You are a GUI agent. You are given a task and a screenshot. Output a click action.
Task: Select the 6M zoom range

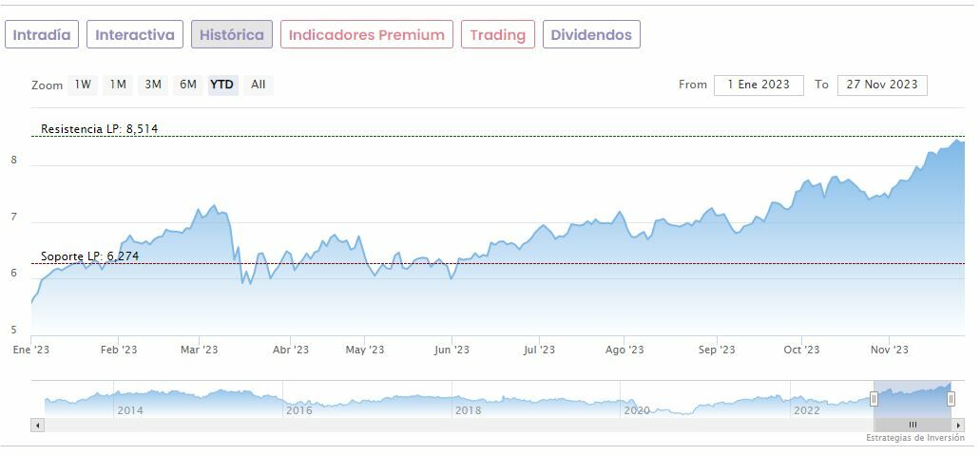(x=188, y=85)
